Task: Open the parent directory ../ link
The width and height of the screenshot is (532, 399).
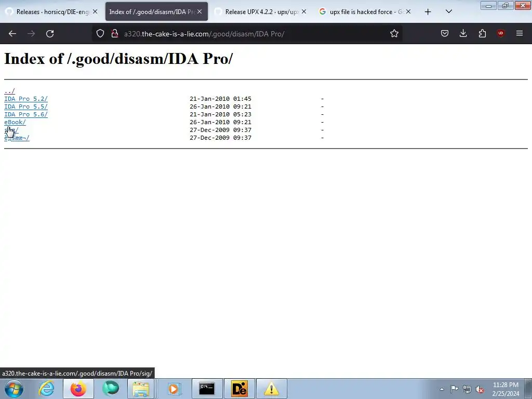Action: 9,91
